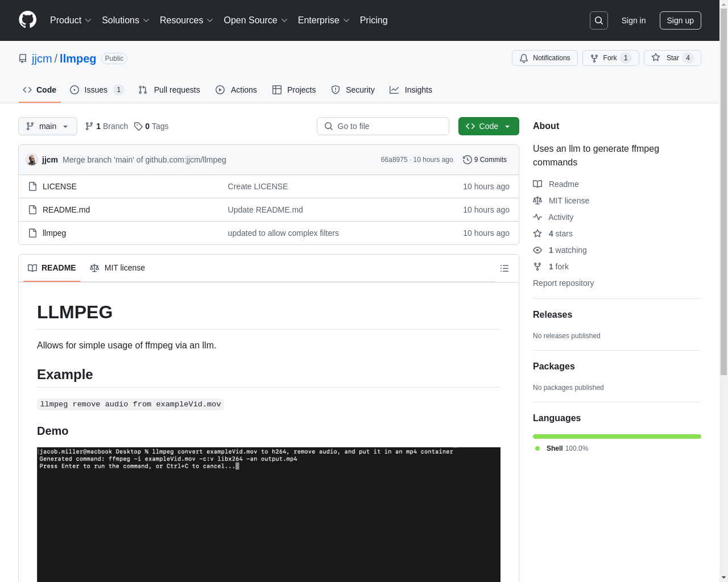
Task: Click the demo terminal screenshot
Action: tap(268, 514)
